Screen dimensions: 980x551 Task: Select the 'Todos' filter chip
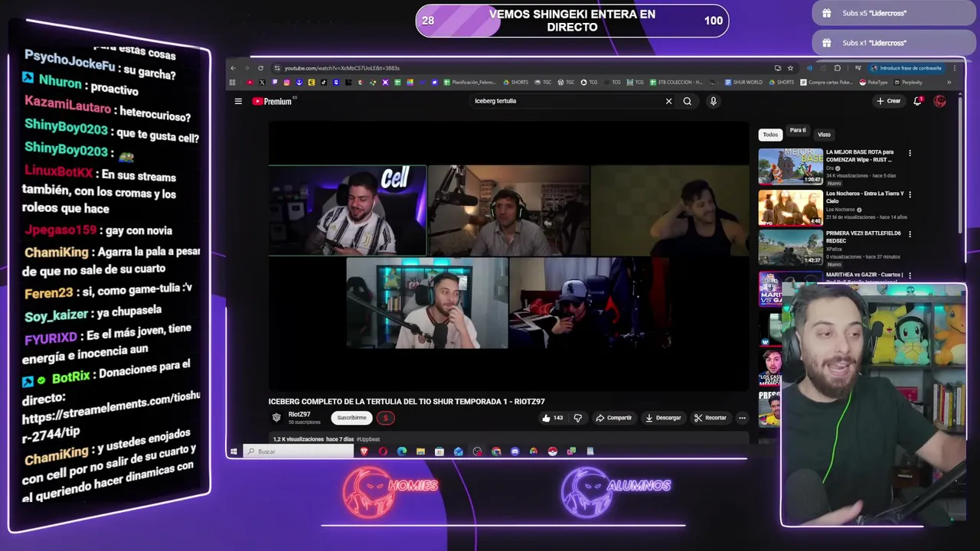click(x=770, y=135)
